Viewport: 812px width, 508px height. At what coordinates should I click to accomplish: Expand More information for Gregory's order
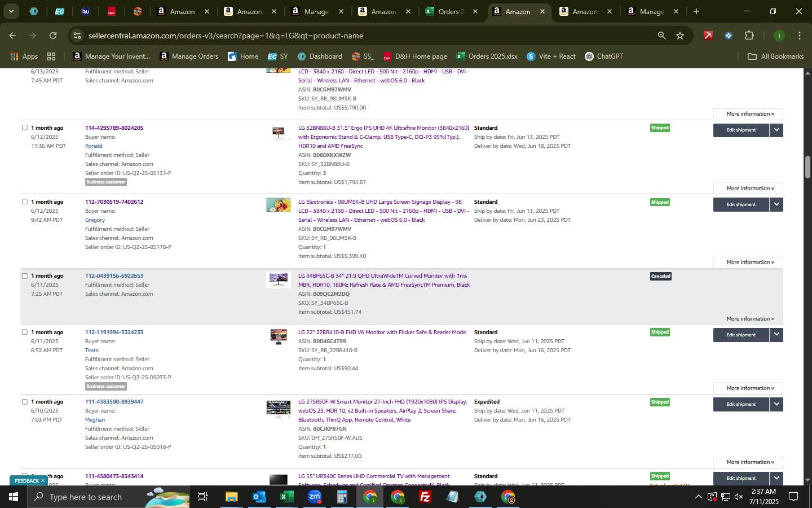click(x=748, y=262)
